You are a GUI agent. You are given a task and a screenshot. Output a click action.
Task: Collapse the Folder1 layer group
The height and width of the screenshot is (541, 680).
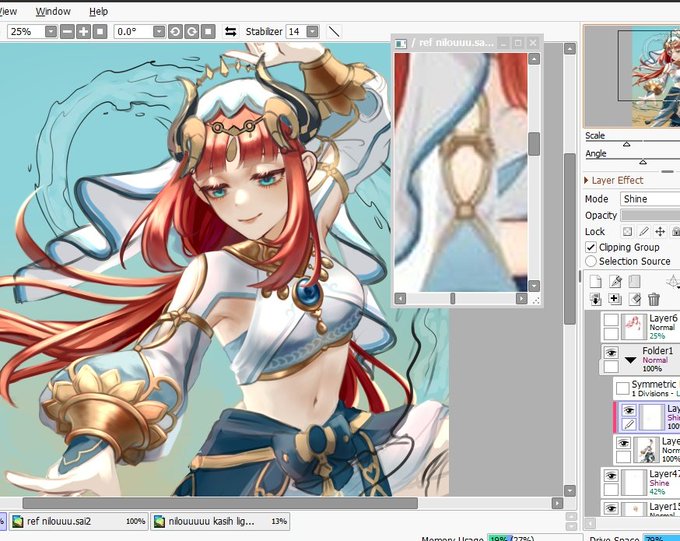point(631,360)
